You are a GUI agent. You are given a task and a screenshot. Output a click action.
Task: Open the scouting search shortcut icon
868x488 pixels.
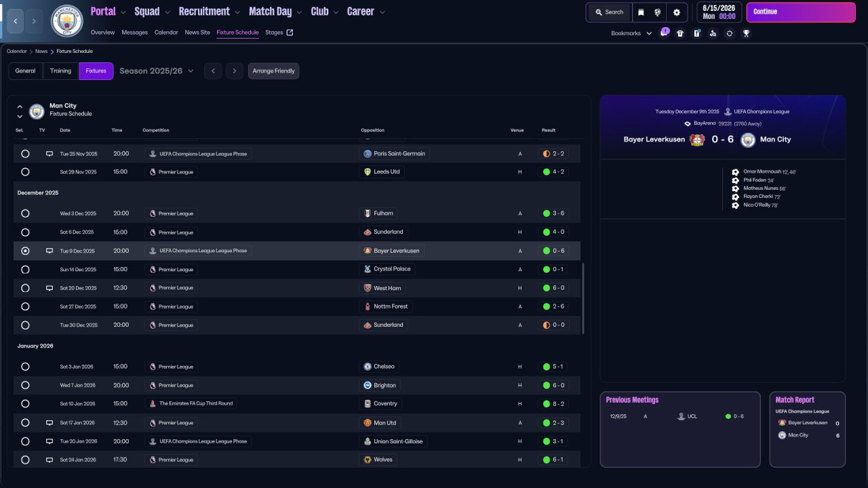(713, 33)
